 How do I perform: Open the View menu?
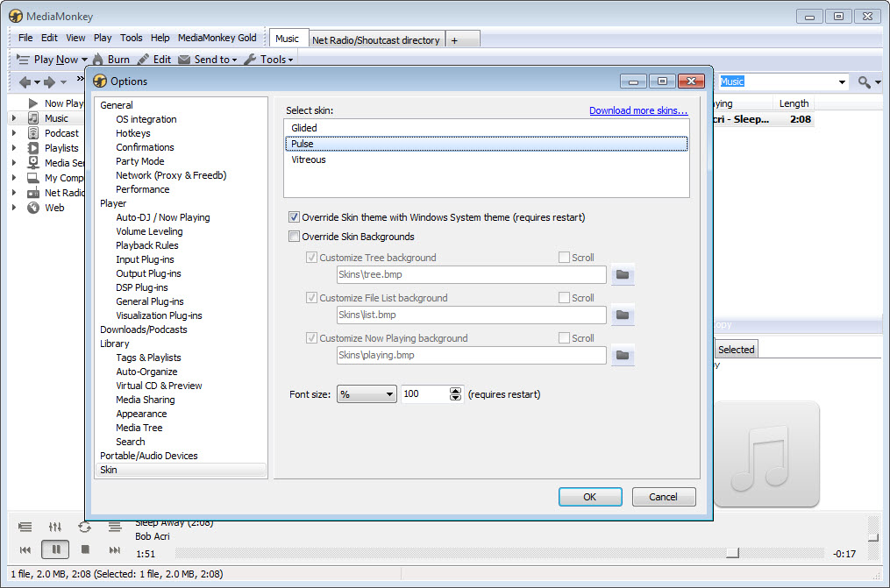click(75, 38)
